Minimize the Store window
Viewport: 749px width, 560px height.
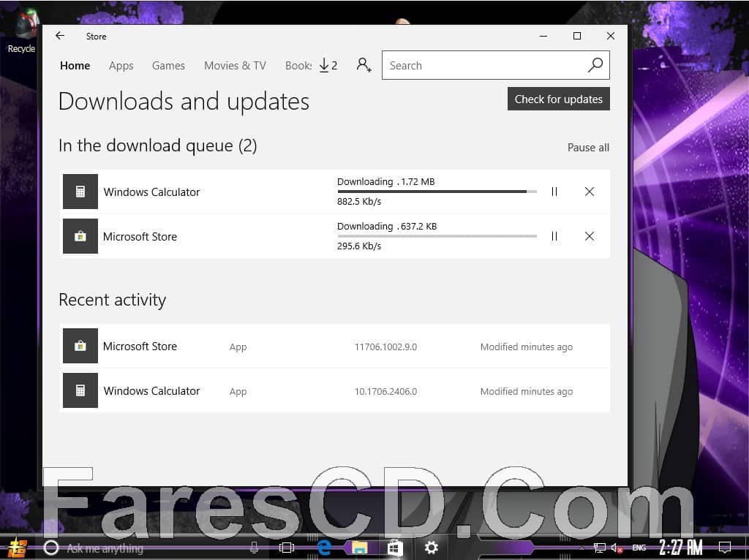543,36
